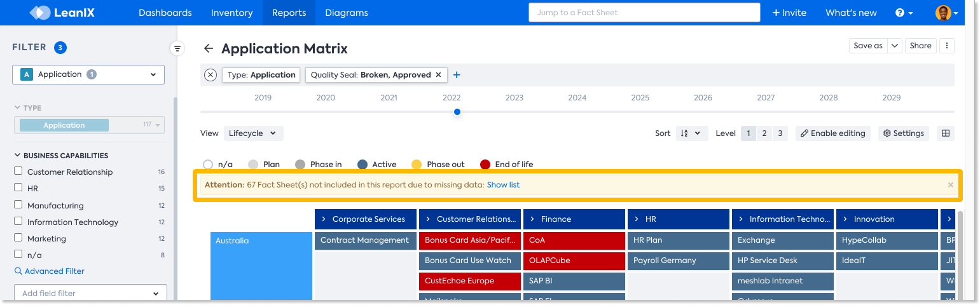
Task: Select the Reports nav tab
Action: (289, 13)
